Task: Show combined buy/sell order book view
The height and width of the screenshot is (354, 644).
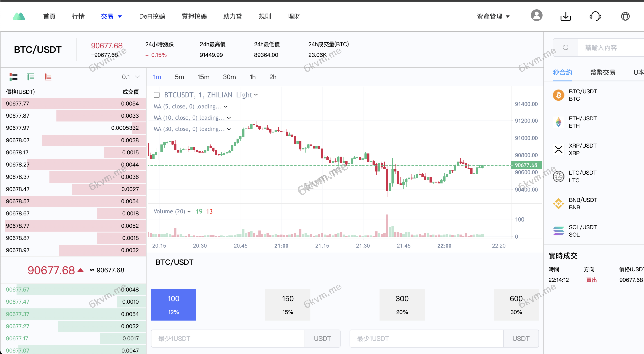Action: coord(13,77)
